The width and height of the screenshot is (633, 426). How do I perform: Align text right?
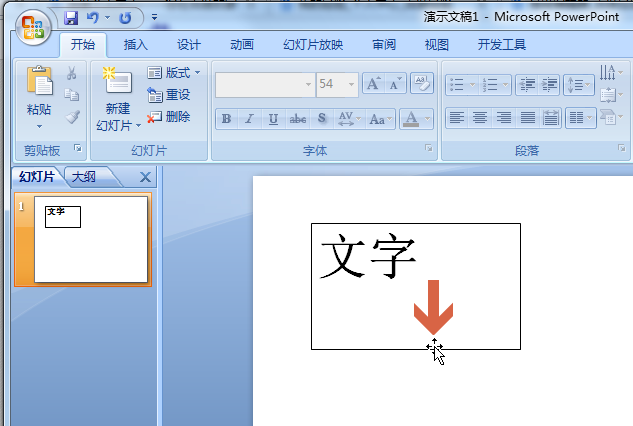503,118
